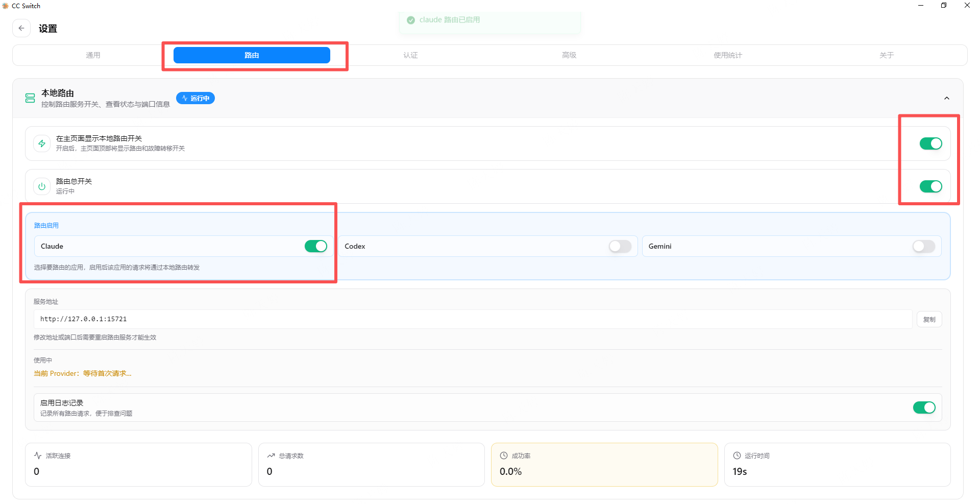Viewport: 980px width, 504px height.
Task: Click the 使用中 label
Action: [x=43, y=360]
